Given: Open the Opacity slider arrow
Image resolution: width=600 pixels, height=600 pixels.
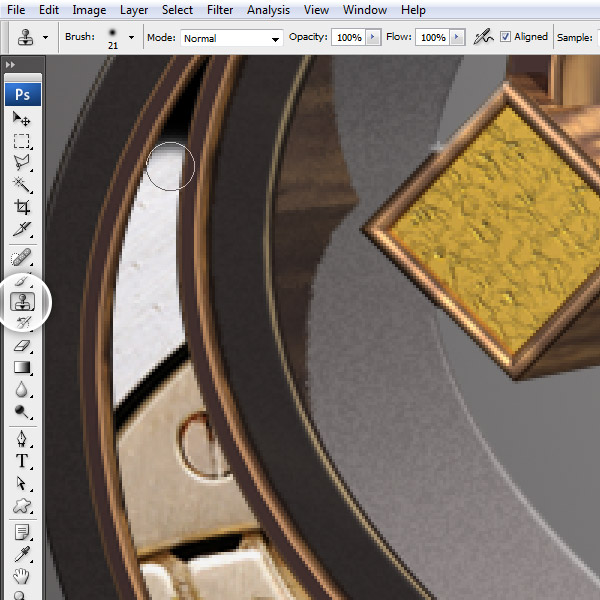Looking at the screenshot, I should 373,37.
